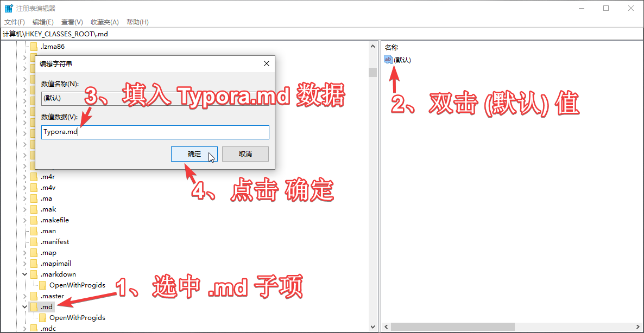
Task: Select the .mak key
Action: [x=48, y=209]
